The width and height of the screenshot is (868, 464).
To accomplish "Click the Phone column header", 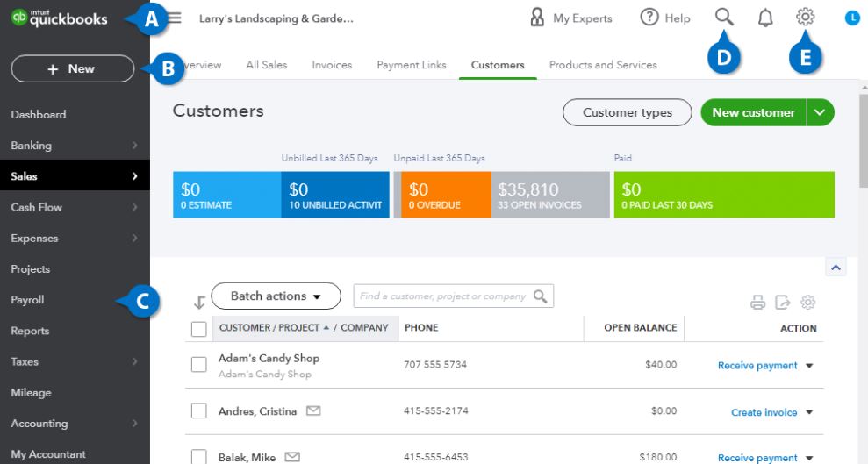I will point(421,328).
